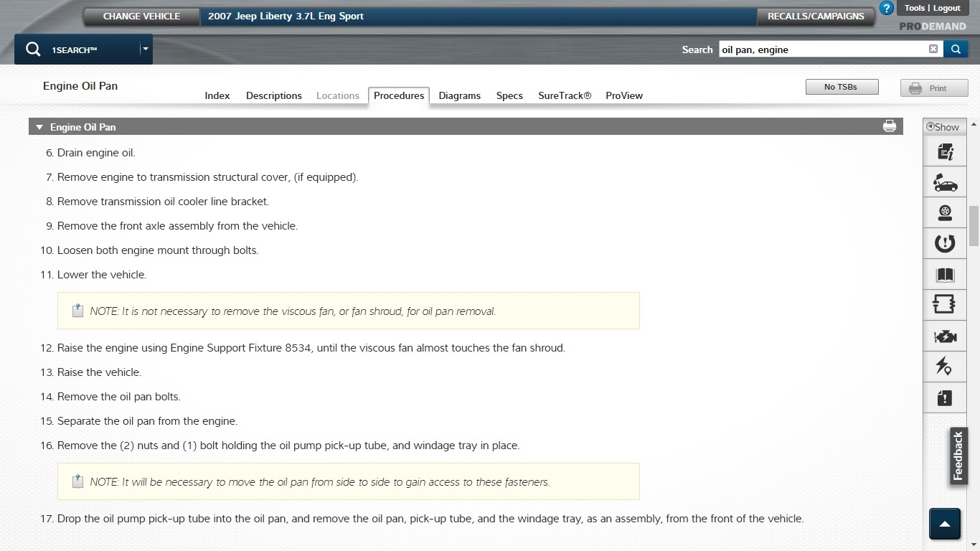Click step 8 about oil cooler line bracket

click(163, 202)
